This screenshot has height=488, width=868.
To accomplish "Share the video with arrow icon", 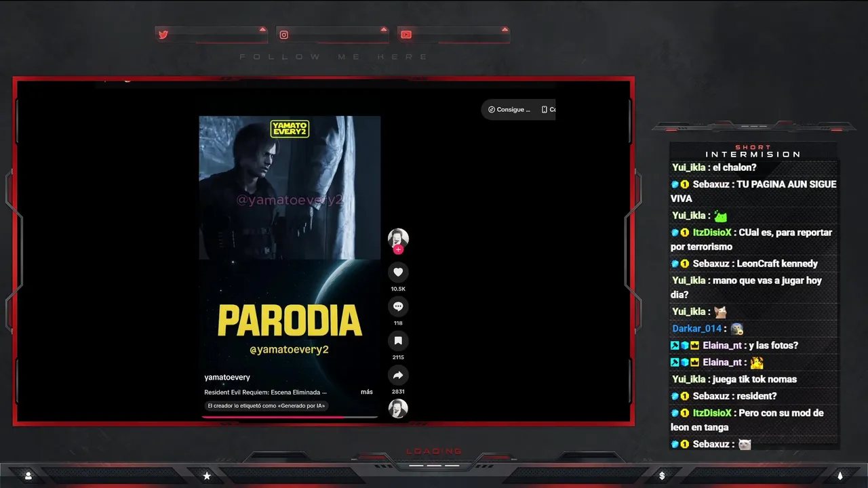I will point(398,375).
